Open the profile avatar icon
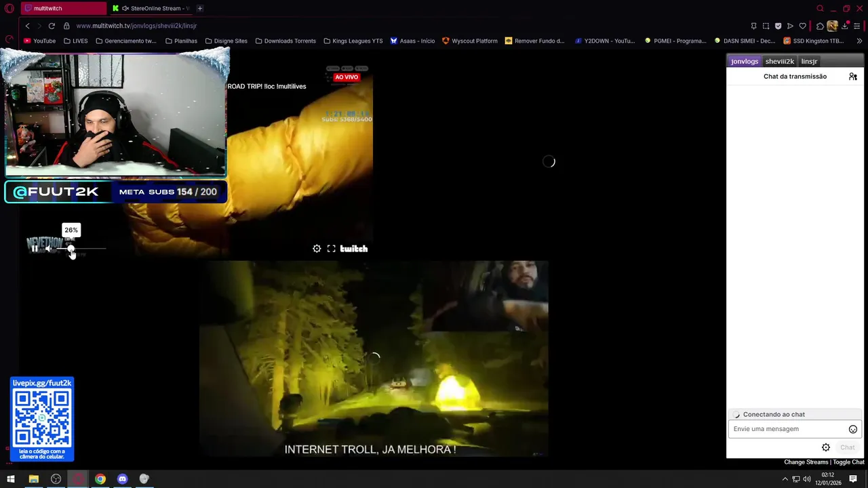Image resolution: width=868 pixels, height=488 pixels. [832, 26]
